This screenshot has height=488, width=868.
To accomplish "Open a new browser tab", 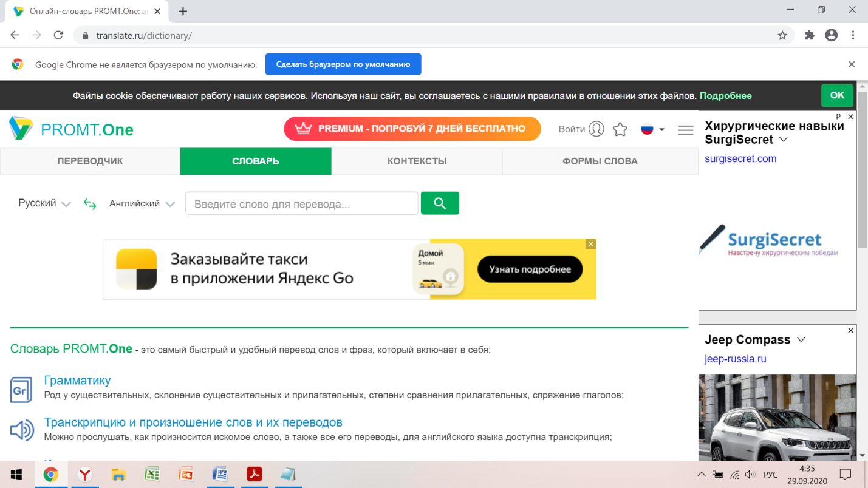I will pos(183,11).
